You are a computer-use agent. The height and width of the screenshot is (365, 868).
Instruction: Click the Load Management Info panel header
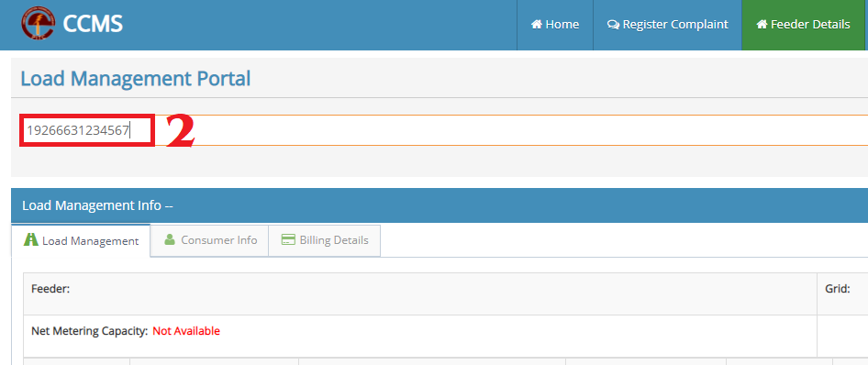coord(440,205)
